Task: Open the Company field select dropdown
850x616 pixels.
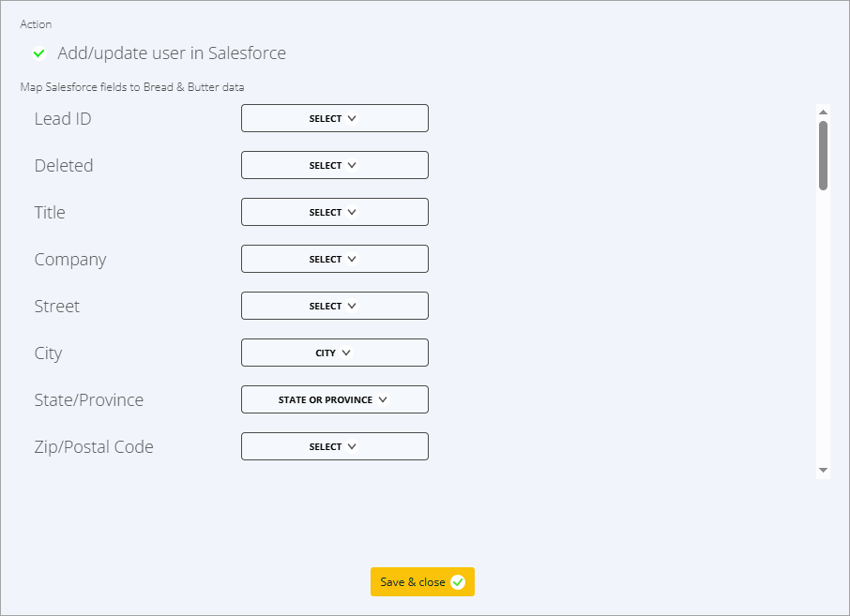Action: coord(334,259)
